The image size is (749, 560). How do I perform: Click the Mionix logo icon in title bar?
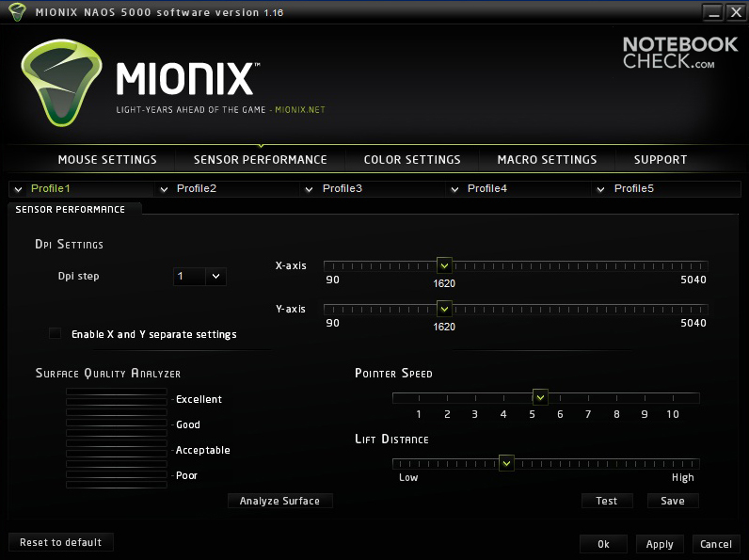pos(17,12)
